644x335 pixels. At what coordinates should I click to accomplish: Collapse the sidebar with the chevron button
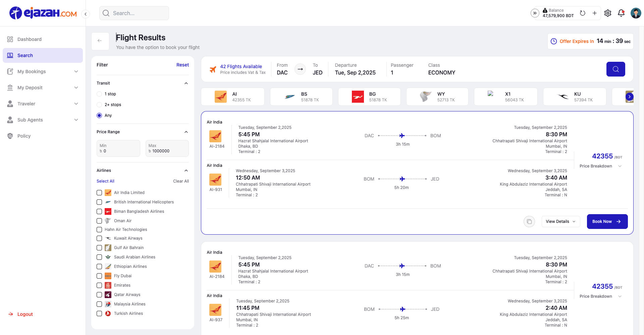pyautogui.click(x=86, y=14)
